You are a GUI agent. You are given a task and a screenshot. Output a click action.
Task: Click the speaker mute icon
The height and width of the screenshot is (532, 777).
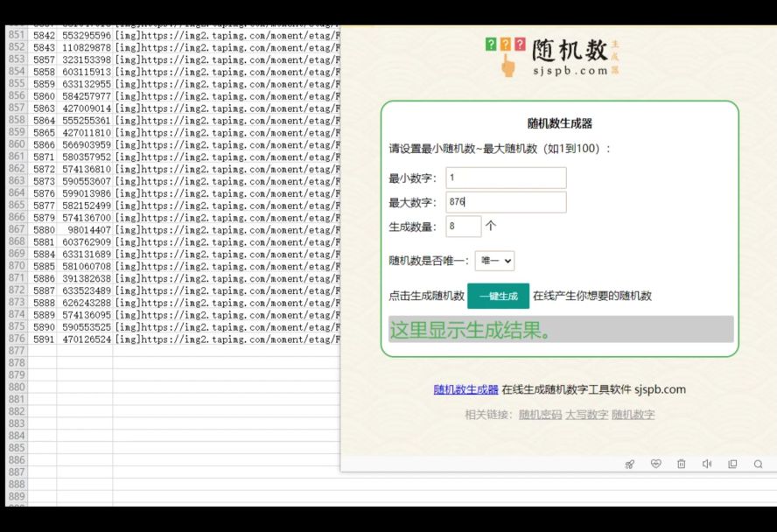tap(706, 465)
